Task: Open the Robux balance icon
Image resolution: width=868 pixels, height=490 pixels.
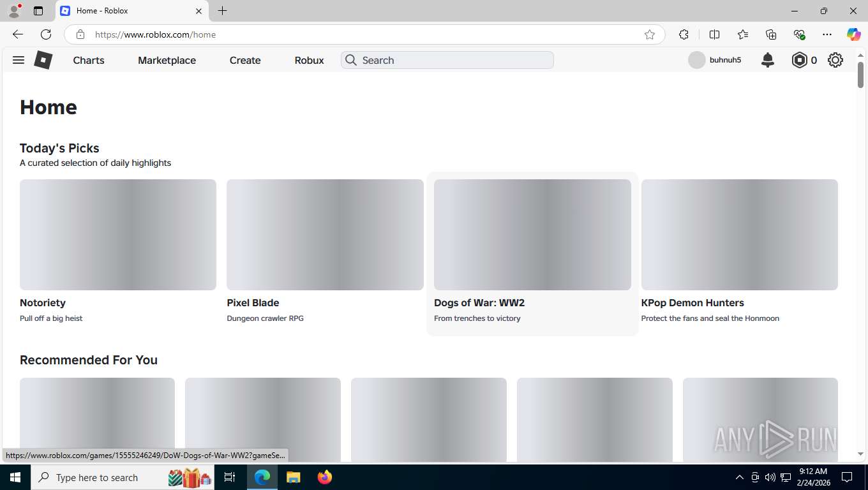Action: coord(799,60)
